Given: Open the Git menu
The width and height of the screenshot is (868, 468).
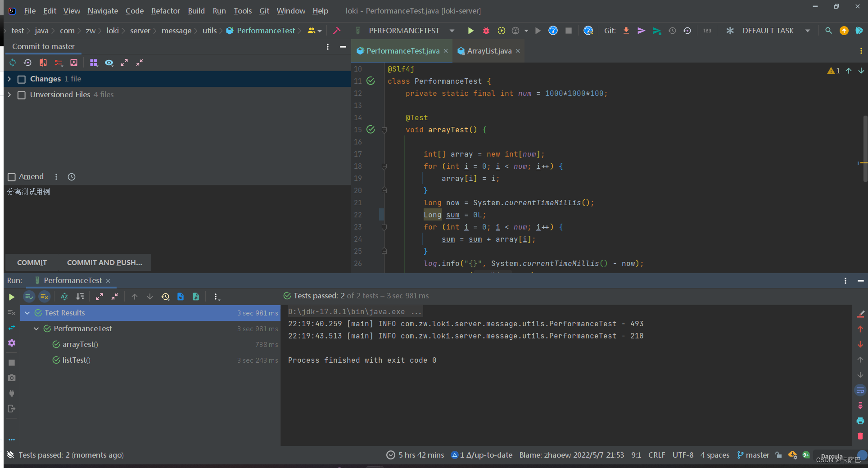Looking at the screenshot, I should 264,11.
